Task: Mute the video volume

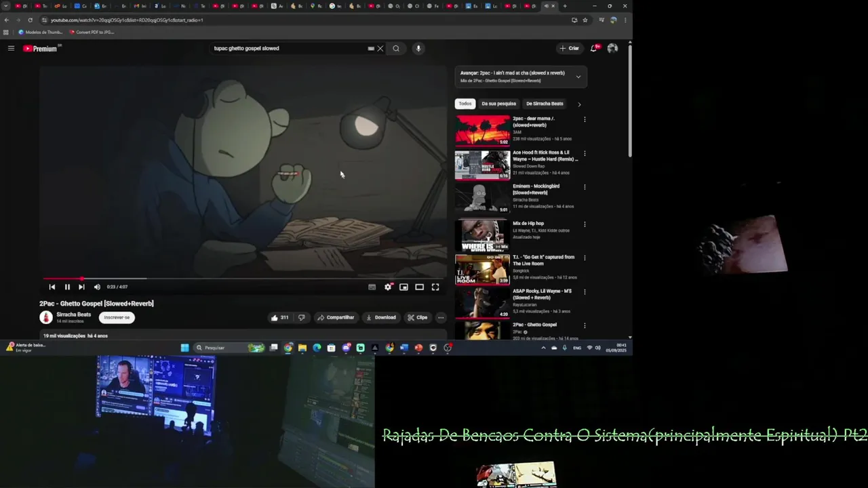Action: pos(97,287)
